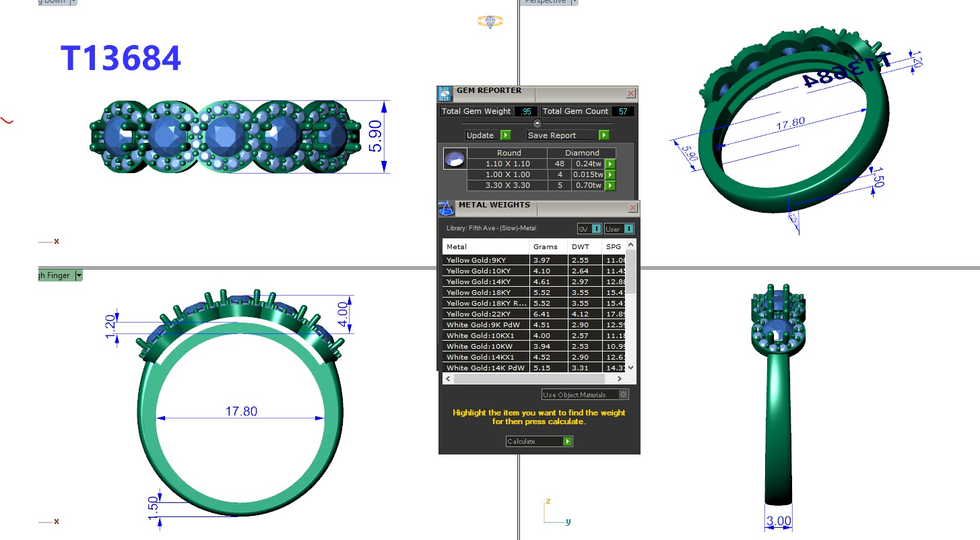Click the green Calculate arrow
The width and height of the screenshot is (980, 540).
click(568, 442)
